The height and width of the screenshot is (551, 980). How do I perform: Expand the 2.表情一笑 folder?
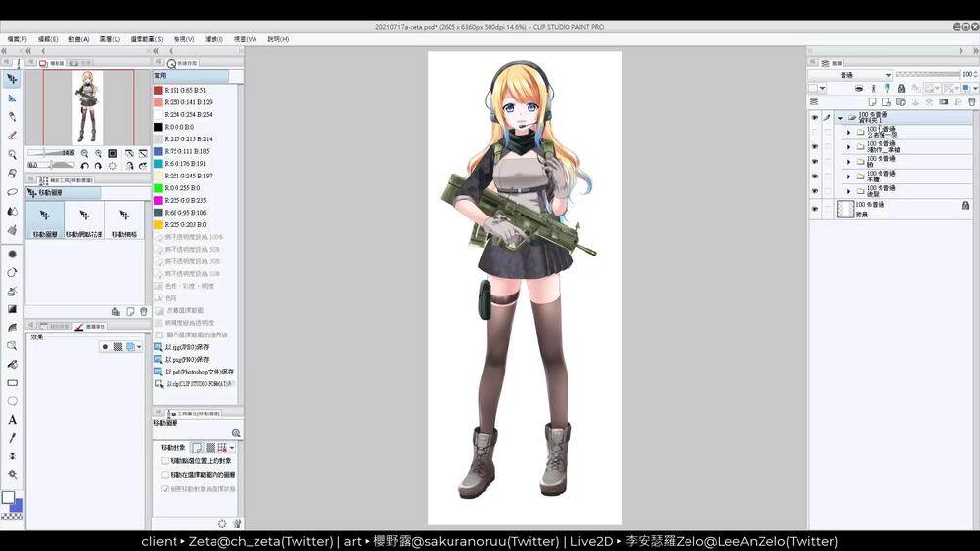point(848,132)
